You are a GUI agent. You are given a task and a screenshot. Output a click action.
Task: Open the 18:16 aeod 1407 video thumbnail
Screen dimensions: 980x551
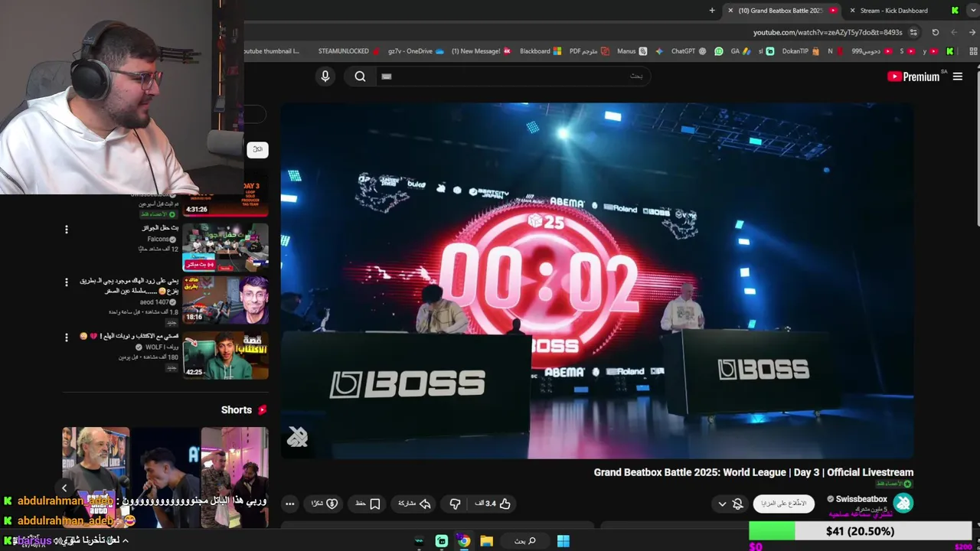pyautogui.click(x=226, y=301)
